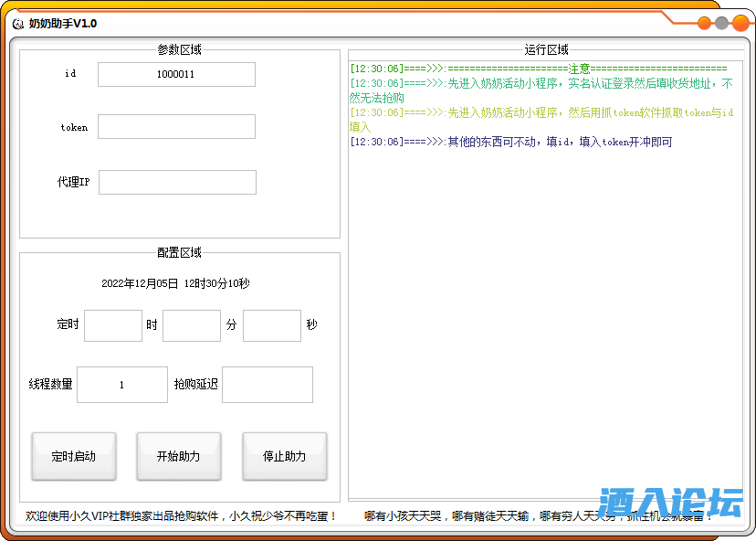Image resolution: width=756 pixels, height=541 pixels.
Task: Click the second (秒) timer input box
Action: [272, 325]
